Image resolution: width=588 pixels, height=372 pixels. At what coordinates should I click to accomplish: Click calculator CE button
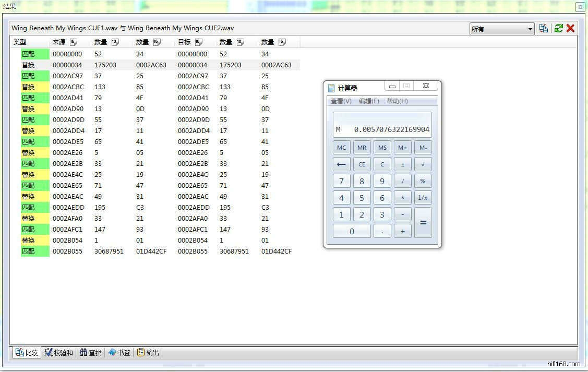[x=362, y=164]
